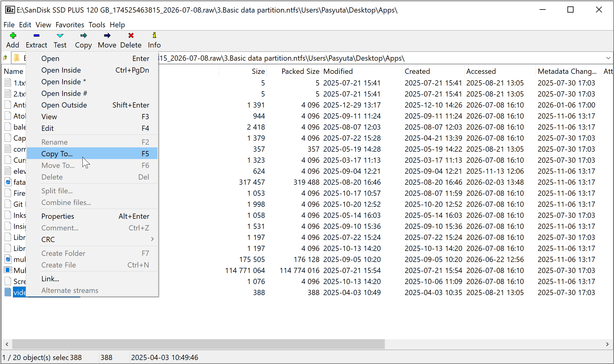Select the Git file icon
614x364 pixels.
(x=8, y=204)
